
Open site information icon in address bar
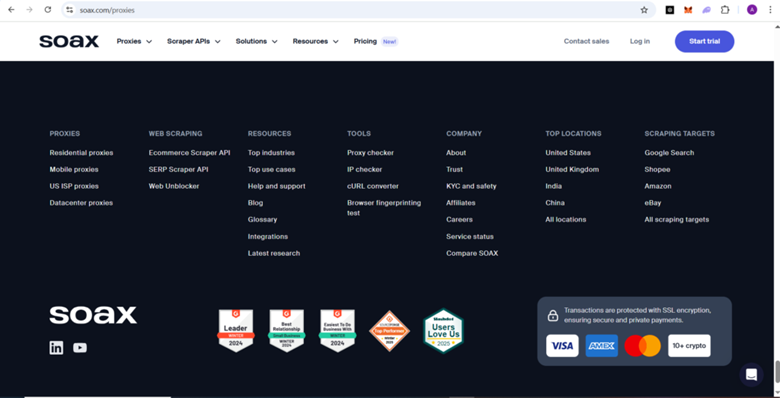click(70, 10)
